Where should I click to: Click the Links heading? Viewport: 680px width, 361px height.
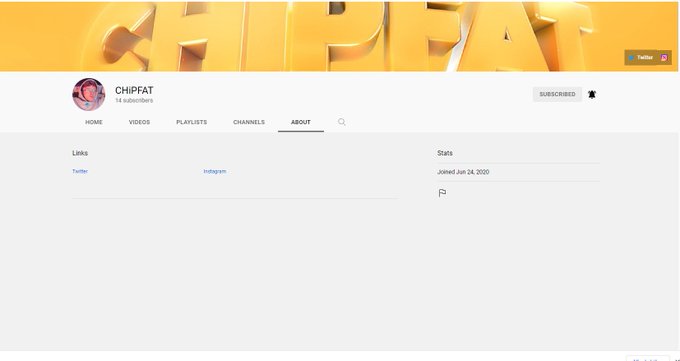pyautogui.click(x=80, y=153)
